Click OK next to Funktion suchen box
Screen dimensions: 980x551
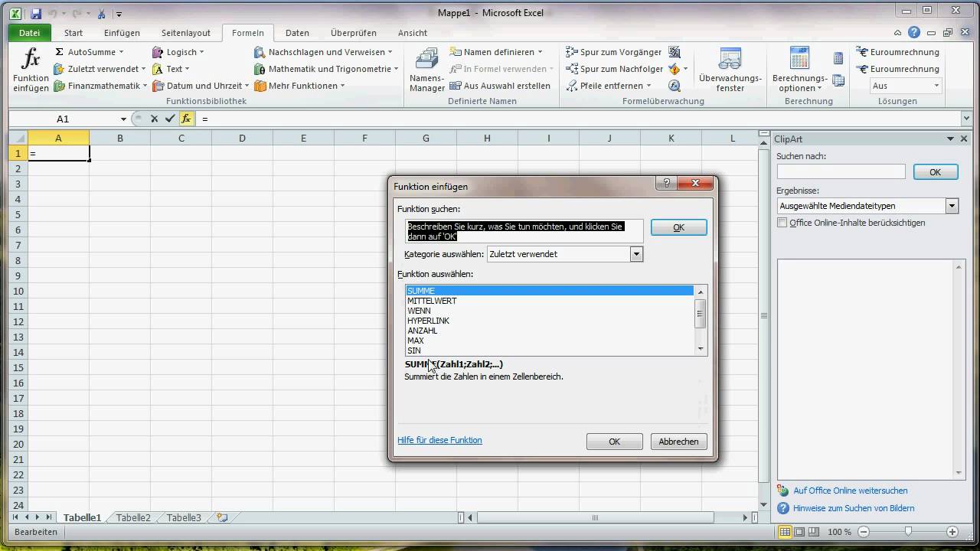[678, 227]
